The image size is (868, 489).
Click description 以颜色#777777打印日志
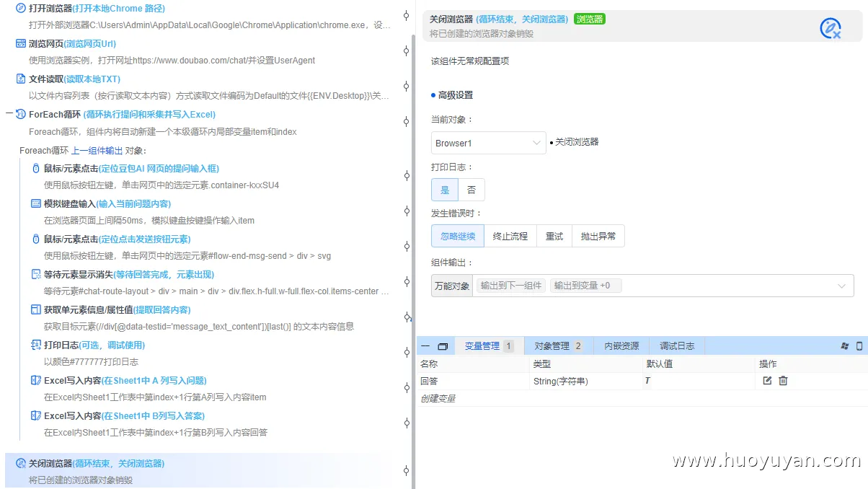(91, 361)
